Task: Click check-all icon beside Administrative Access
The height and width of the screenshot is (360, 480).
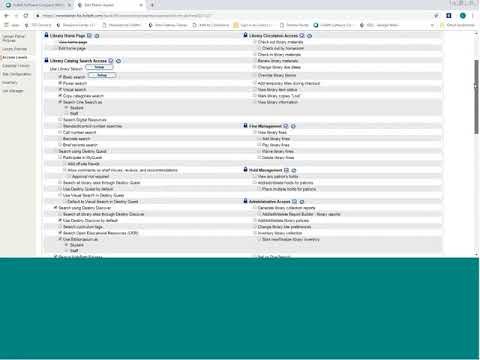Action: pos(294,201)
